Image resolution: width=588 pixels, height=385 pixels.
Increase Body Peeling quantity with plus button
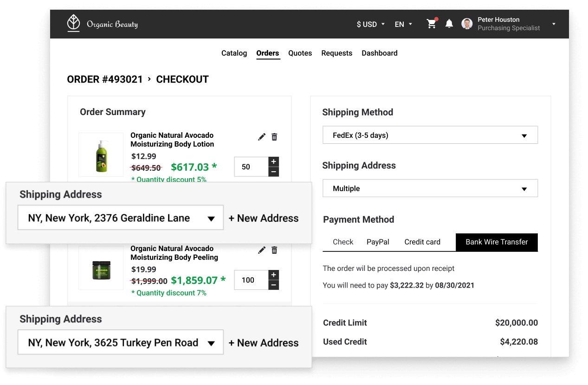pyautogui.click(x=274, y=275)
